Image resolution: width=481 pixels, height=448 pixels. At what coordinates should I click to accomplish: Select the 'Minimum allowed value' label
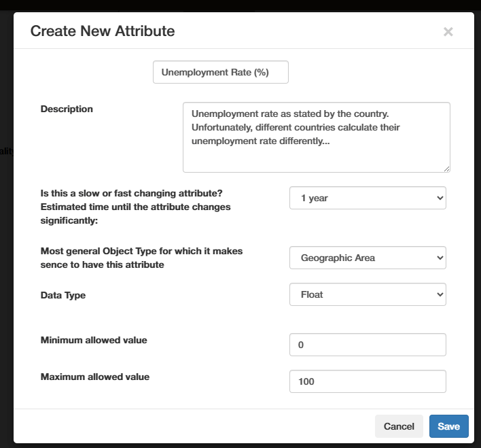[x=94, y=340]
